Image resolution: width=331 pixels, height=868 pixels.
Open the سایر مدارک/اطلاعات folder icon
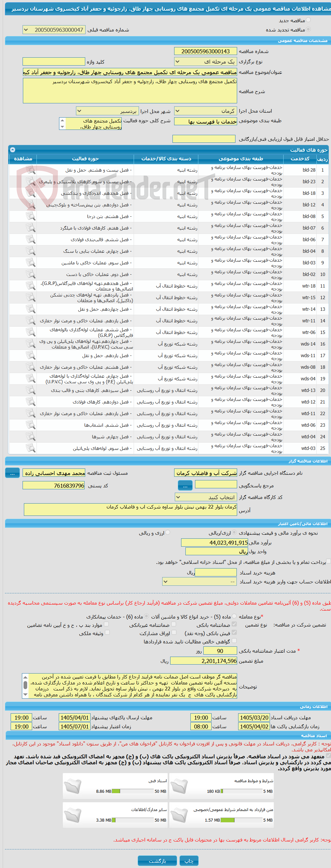tap(73, 815)
